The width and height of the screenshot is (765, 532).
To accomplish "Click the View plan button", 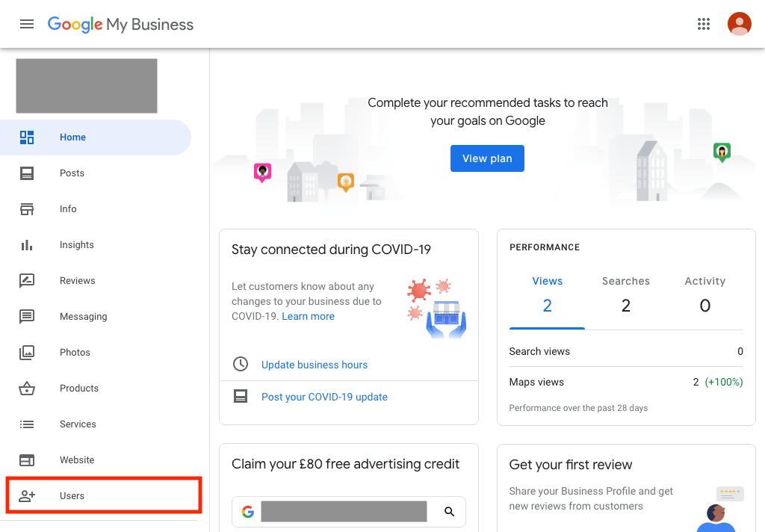I will 487,158.
